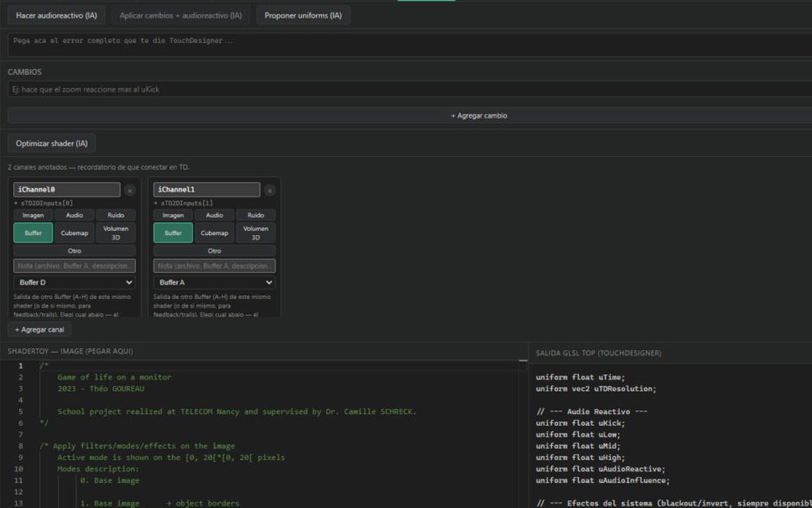Click the CAMBIOS section heading
The width and height of the screenshot is (812, 508).
tap(24, 72)
